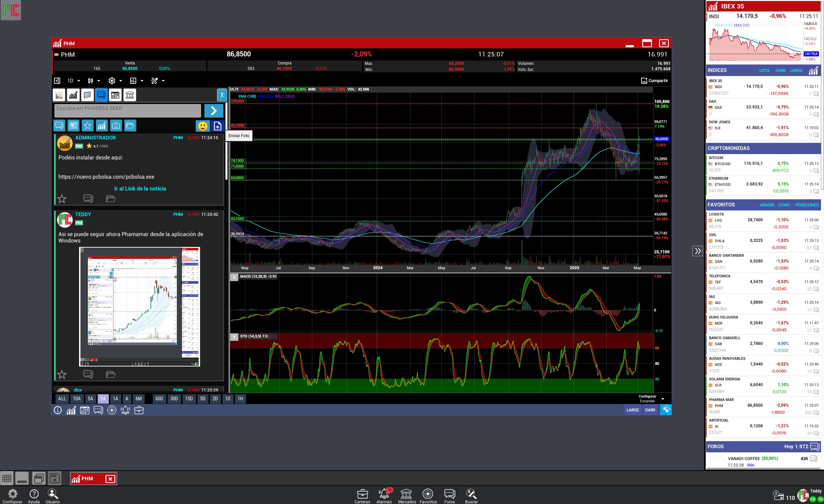Image resolution: width=824 pixels, height=504 pixels.
Task: Remove the MACD indicator with its X
Action: point(234,277)
